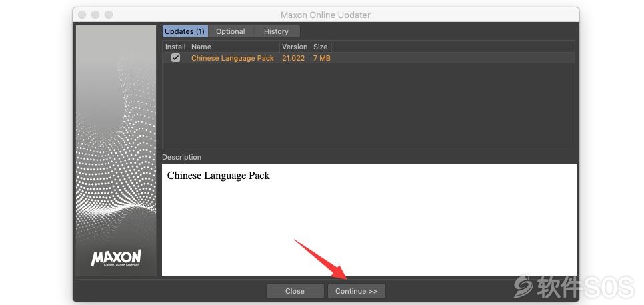Click the Continue >> button
The width and height of the screenshot is (644, 305).
(356, 291)
